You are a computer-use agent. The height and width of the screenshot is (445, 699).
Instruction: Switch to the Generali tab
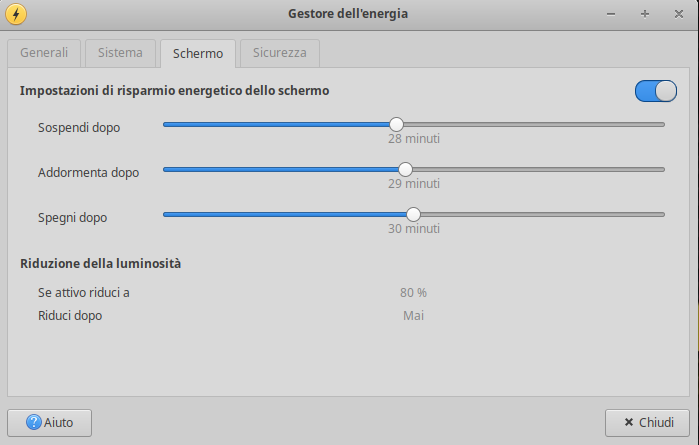44,53
